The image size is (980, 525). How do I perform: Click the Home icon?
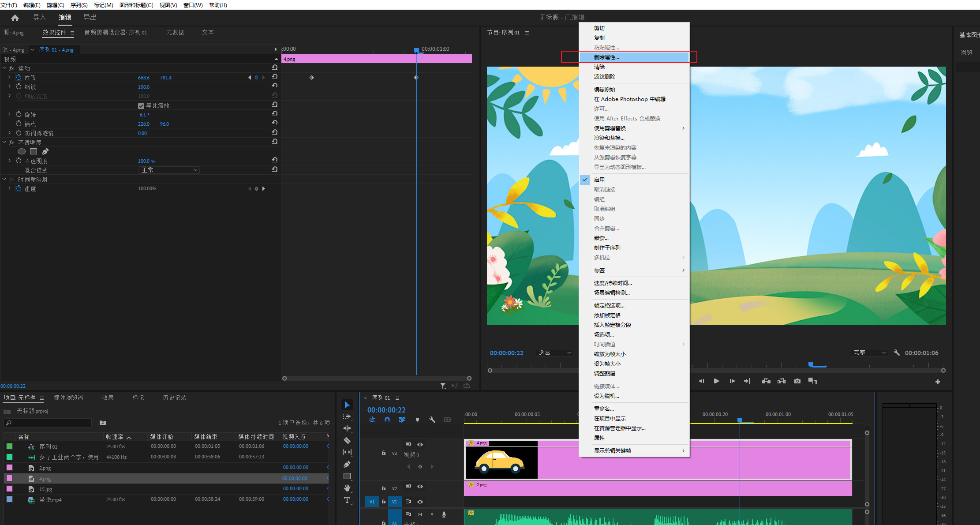(x=15, y=18)
